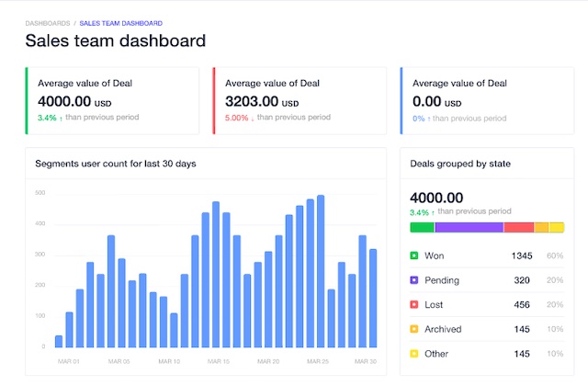The height and width of the screenshot is (386, 588).
Task: Click 'Deals grouped by state' heading
Action: pos(460,164)
